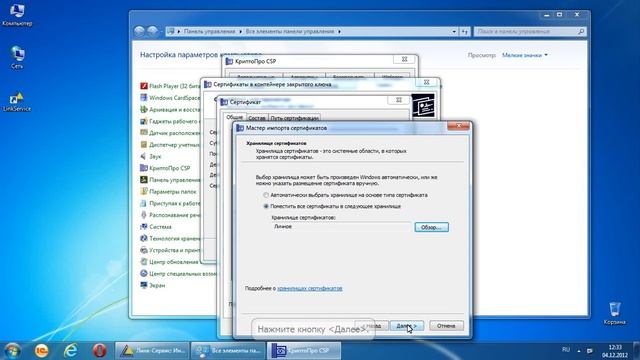Image resolution: width=640 pixels, height=360 pixels.
Task: Switch to the Состав tab in Сертификат window
Action: pyautogui.click(x=257, y=118)
